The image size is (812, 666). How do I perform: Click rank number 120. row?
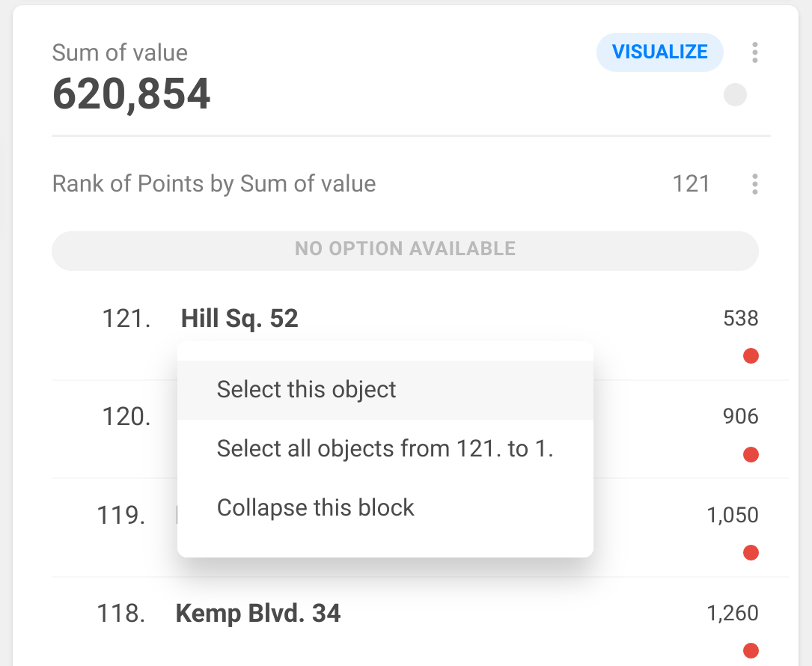pos(126,417)
